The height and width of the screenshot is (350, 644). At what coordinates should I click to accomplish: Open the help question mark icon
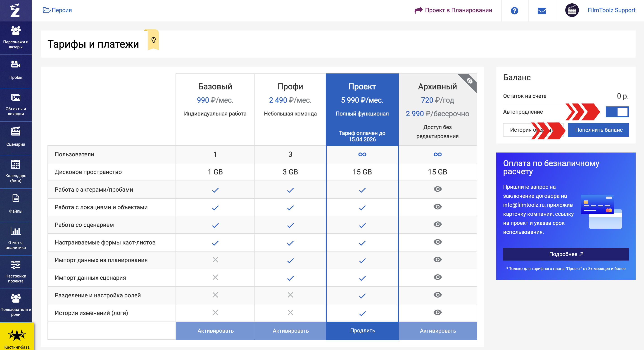pos(514,10)
